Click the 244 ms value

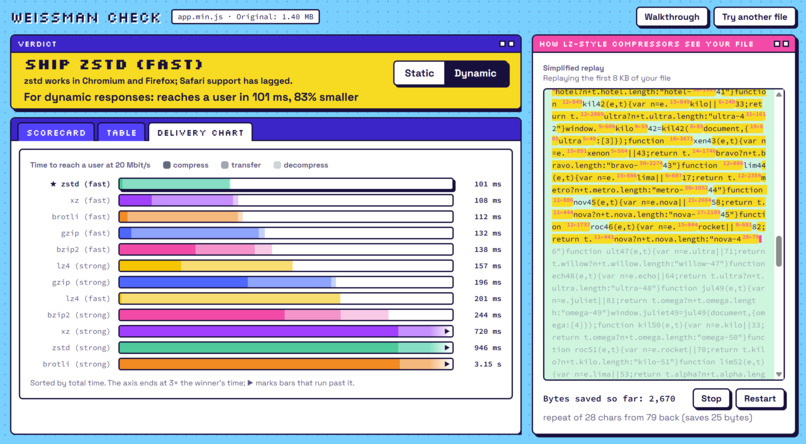tap(488, 315)
